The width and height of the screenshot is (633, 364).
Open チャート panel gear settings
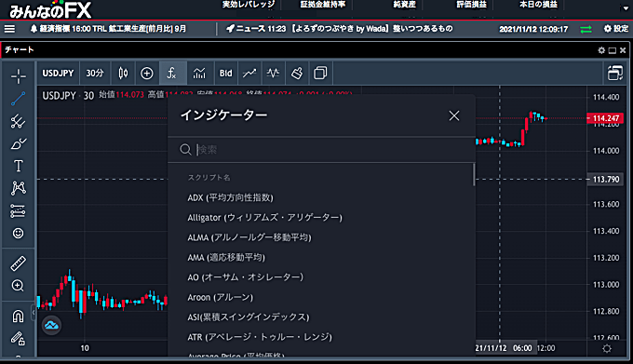(601, 50)
